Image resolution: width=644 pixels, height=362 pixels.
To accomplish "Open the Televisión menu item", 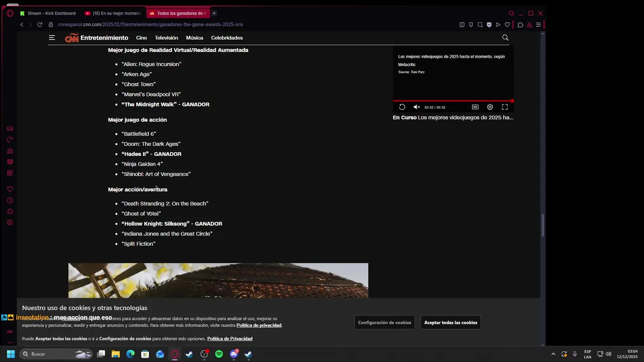I will [x=167, y=38].
